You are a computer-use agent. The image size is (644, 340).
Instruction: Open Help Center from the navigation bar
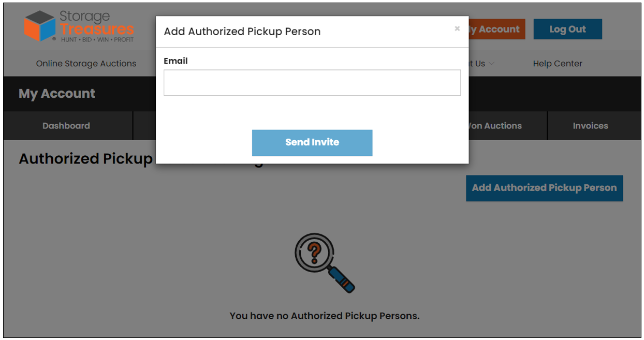point(558,63)
